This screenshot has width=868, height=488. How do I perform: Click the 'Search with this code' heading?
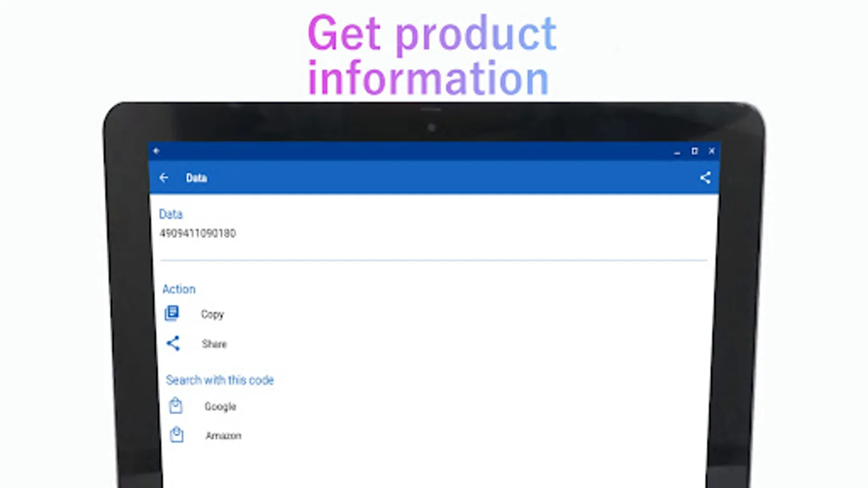(220, 380)
